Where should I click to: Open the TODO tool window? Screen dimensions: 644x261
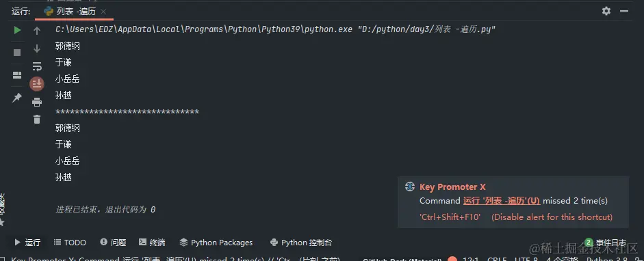pyautogui.click(x=70, y=243)
